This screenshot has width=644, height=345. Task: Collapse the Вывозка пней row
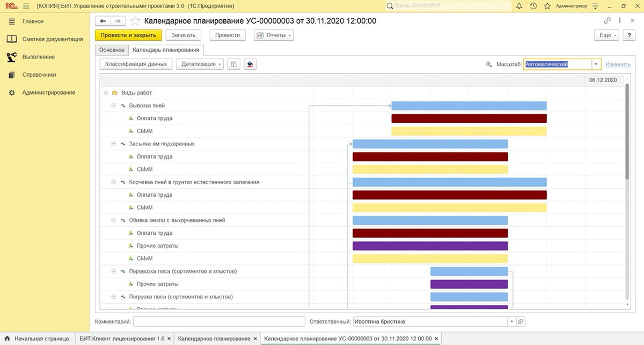(x=113, y=106)
